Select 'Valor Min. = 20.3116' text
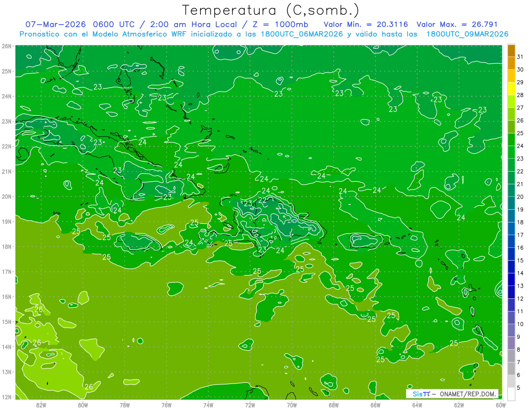Viewport: 532px width, 411px height. click(x=366, y=24)
